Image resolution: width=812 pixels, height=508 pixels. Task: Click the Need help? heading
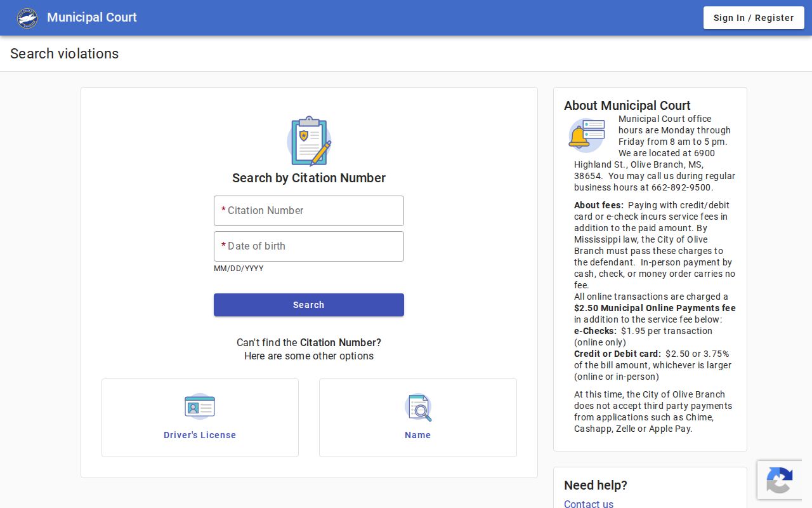(x=596, y=485)
